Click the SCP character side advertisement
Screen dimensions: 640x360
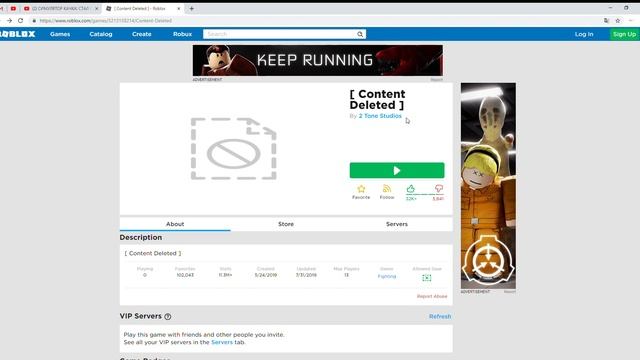point(488,186)
